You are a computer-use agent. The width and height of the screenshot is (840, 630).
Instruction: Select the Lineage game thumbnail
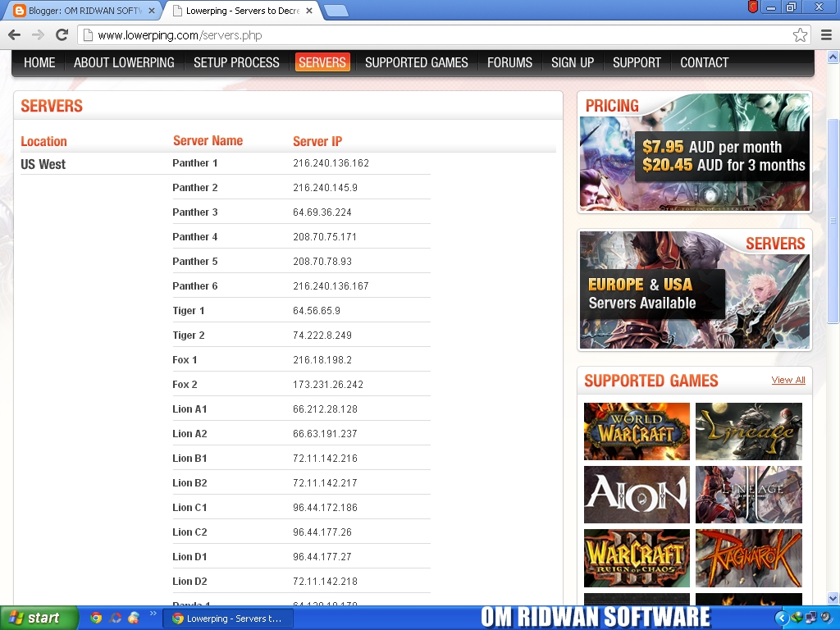(748, 431)
